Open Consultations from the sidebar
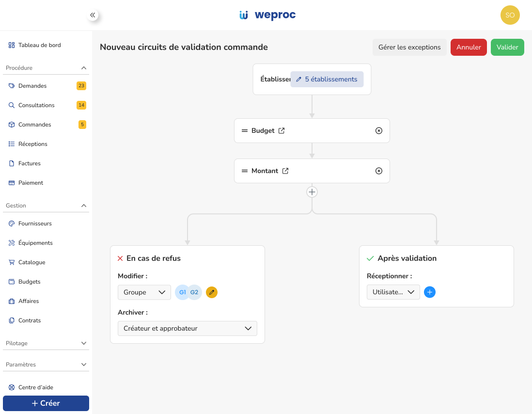 pyautogui.click(x=12, y=105)
